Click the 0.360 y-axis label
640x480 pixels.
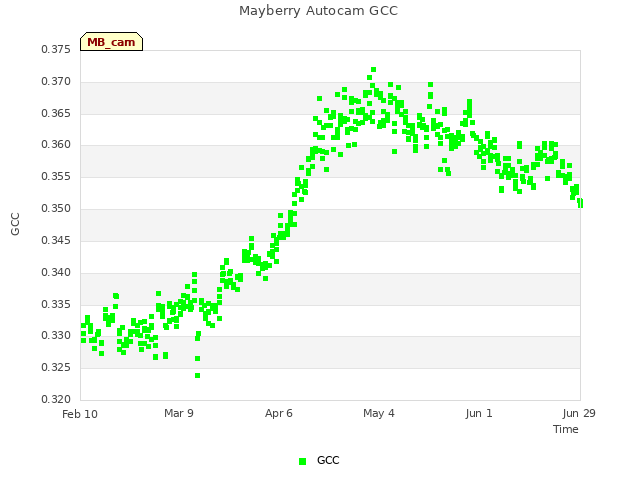[x=56, y=144]
